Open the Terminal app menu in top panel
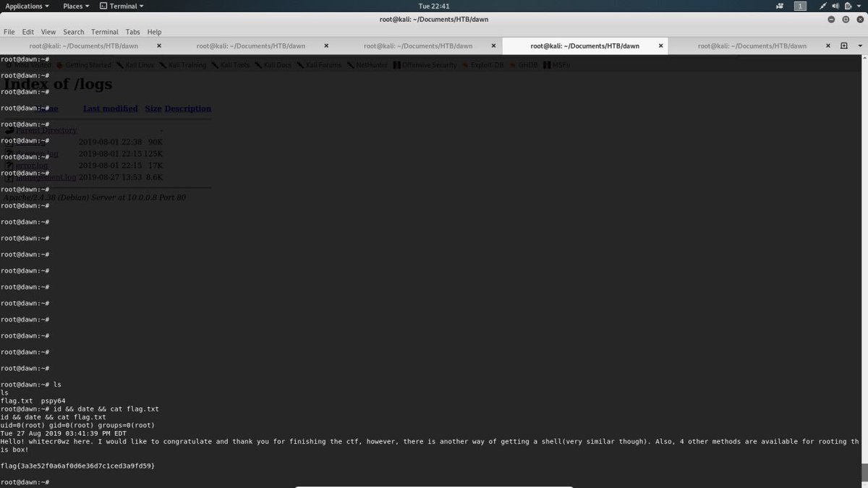The width and height of the screenshot is (868, 488). [121, 6]
